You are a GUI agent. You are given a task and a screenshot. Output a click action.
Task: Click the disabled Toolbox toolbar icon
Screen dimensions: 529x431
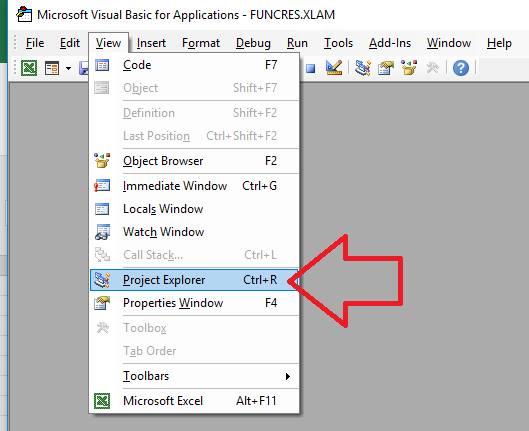[433, 68]
